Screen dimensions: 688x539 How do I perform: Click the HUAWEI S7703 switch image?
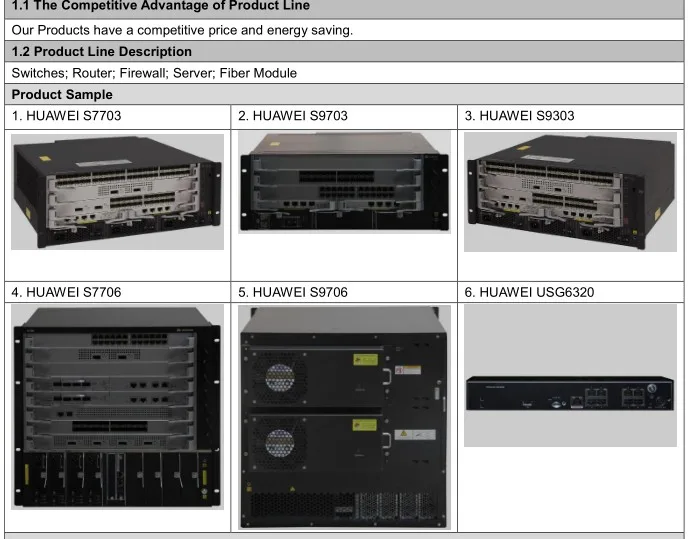tap(117, 192)
